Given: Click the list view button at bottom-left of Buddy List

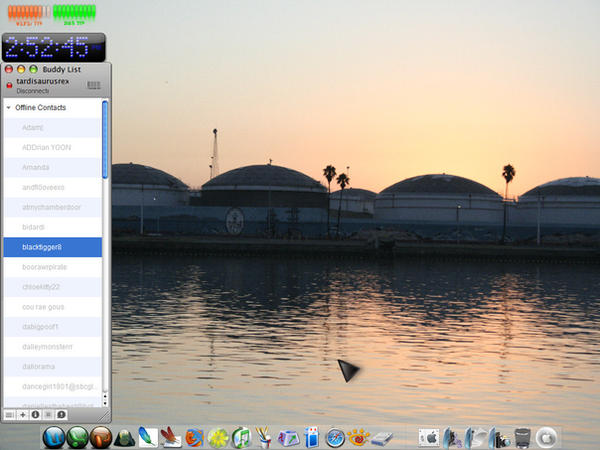Looking at the screenshot, I should [10, 414].
